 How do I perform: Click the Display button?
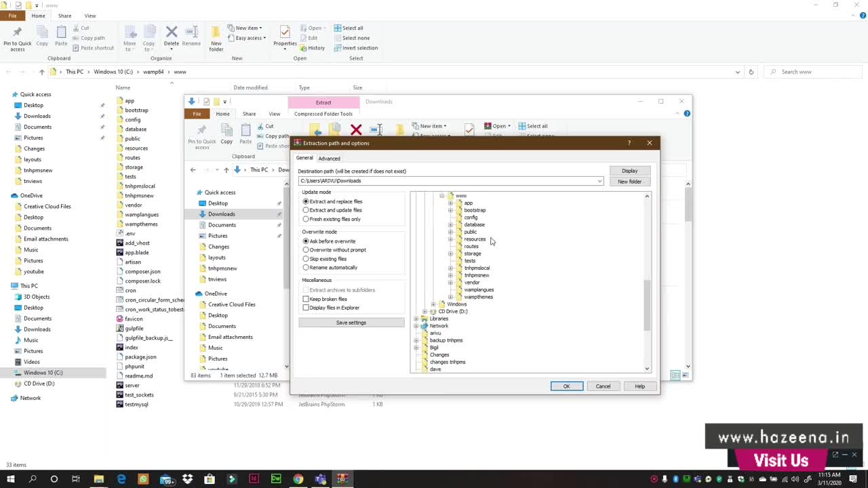(629, 171)
